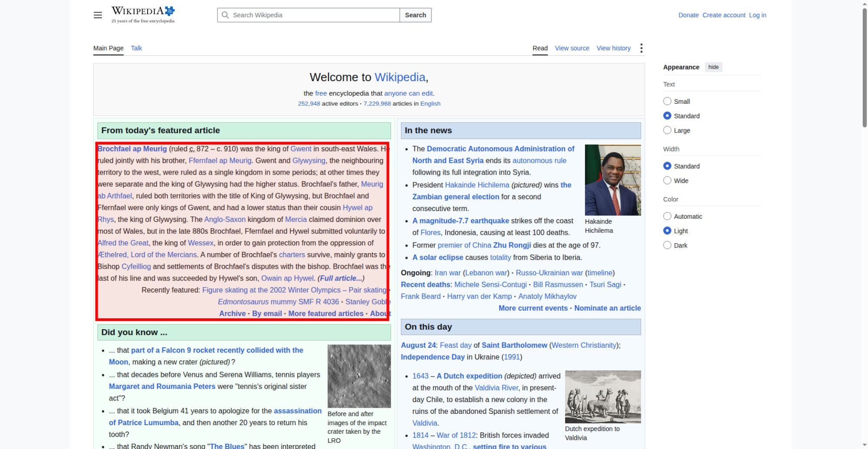
Task: Open the featured article Archive link
Action: pyautogui.click(x=233, y=314)
